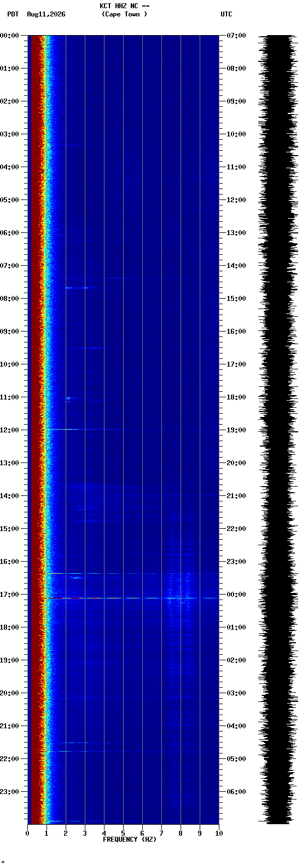Select the '01:00' label on PDT axis
This screenshot has width=302, height=868.
pyautogui.click(x=9, y=68)
